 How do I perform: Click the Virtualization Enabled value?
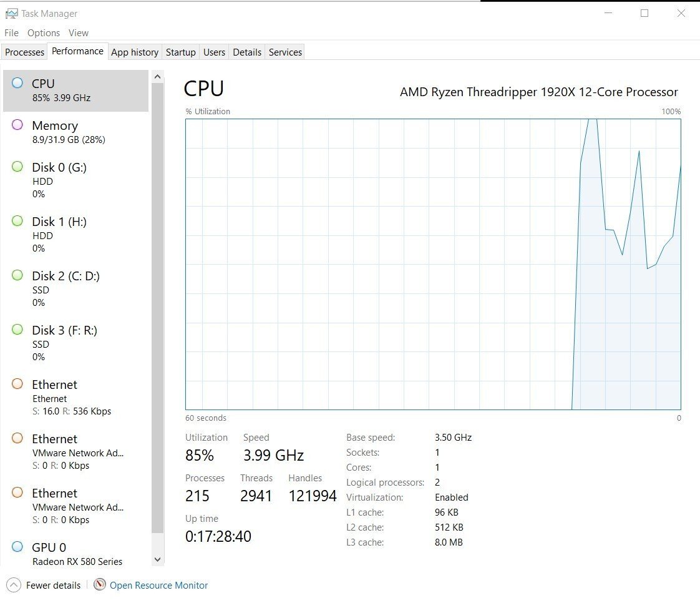[451, 497]
